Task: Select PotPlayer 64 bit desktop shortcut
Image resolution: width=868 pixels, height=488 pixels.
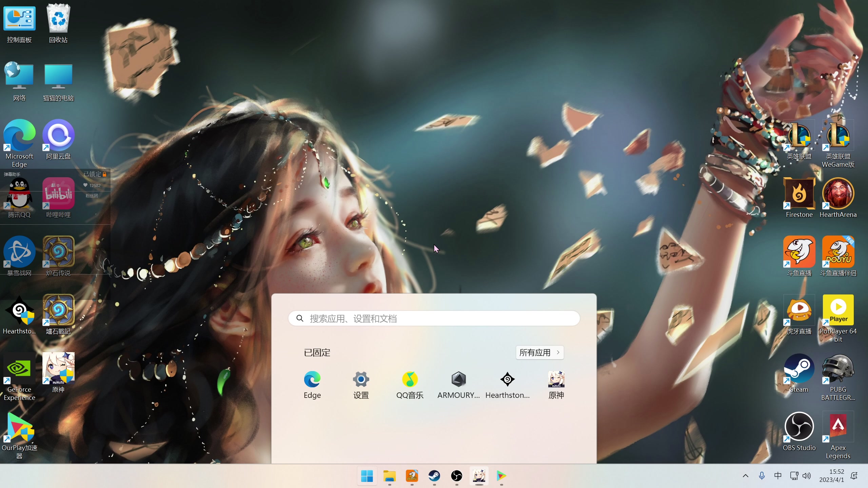Action: click(838, 319)
